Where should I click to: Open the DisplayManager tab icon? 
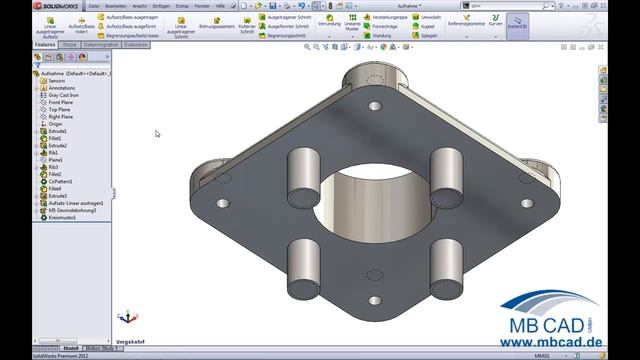coord(82,57)
